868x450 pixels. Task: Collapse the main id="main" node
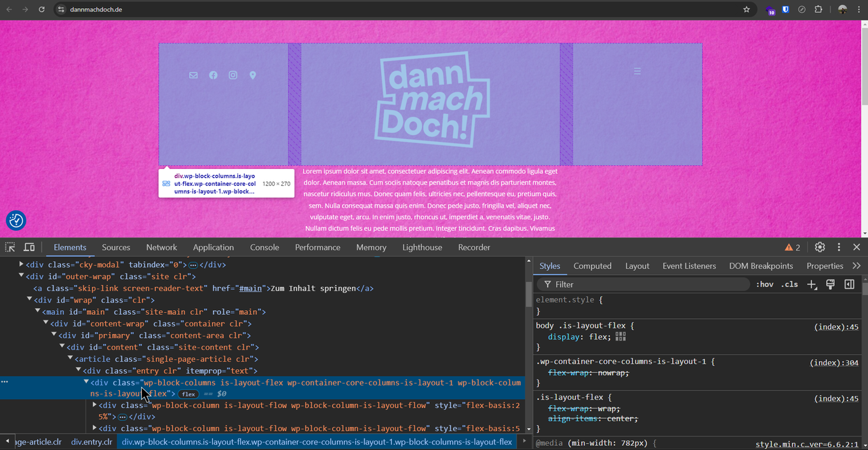click(37, 312)
